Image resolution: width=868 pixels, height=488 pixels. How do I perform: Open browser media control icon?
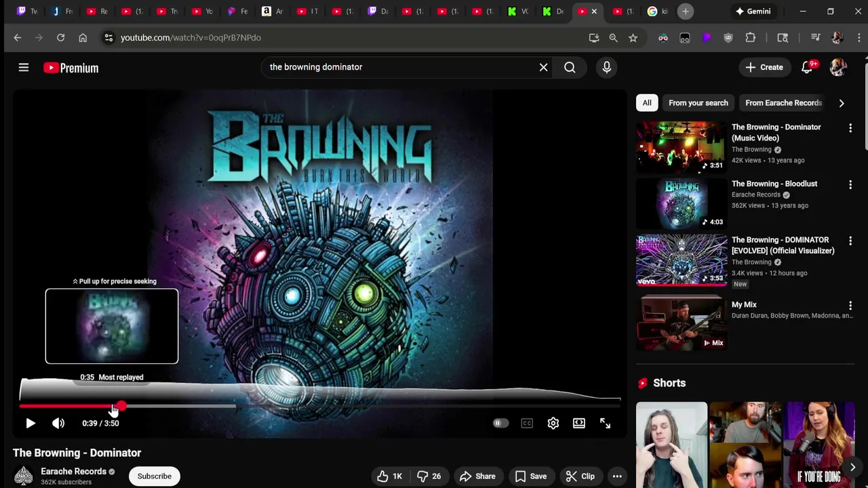(816, 38)
